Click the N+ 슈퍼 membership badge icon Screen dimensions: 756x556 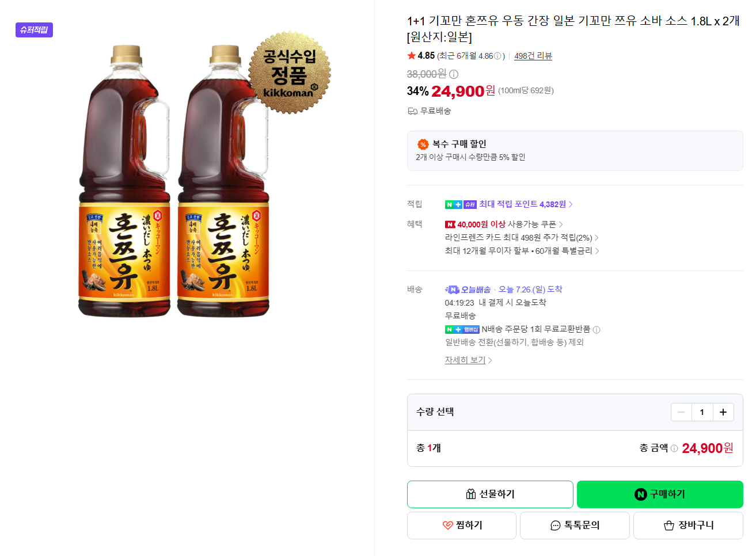tap(461, 204)
